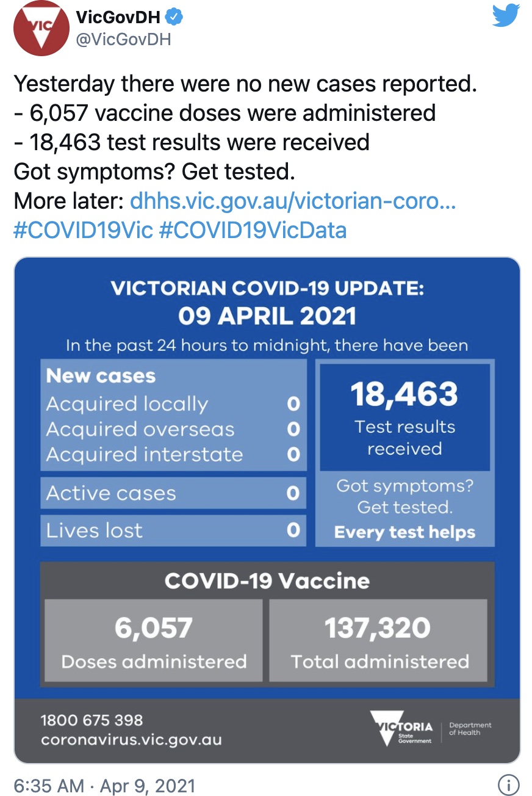532x796 pixels.
Task: Click the blue verified badge
Action: [x=175, y=17]
